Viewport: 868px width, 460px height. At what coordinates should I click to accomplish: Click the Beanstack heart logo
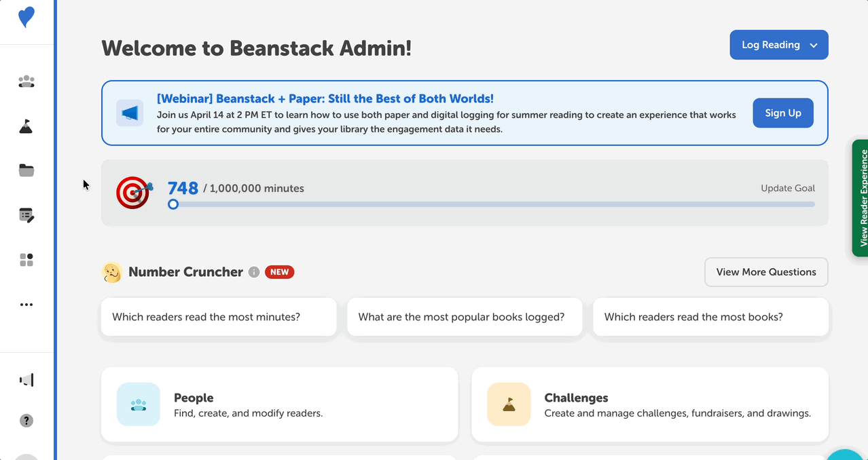tap(26, 17)
